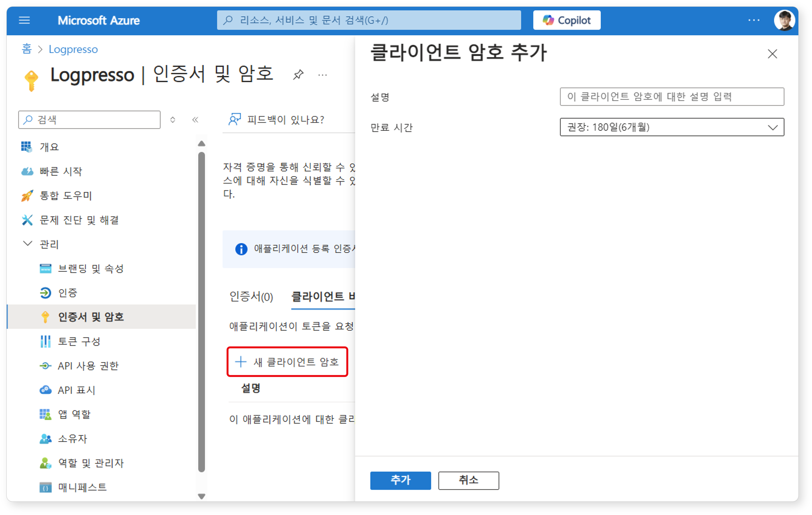Click sidebar scrollbar up arrow

(x=202, y=144)
